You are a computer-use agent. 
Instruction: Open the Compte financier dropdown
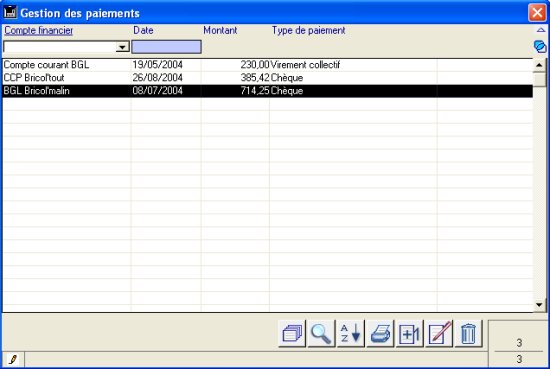click(x=122, y=47)
